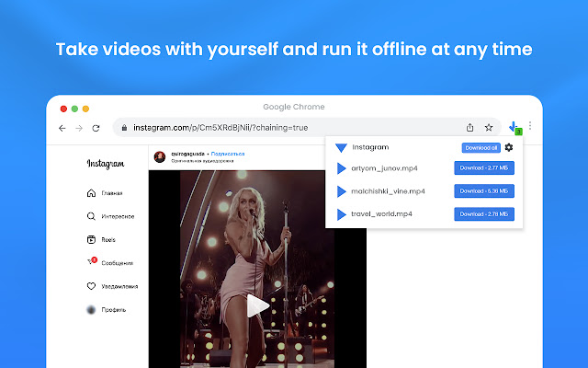Open Уведомления heart icon in sidebar
The height and width of the screenshot is (368, 588).
point(91,286)
